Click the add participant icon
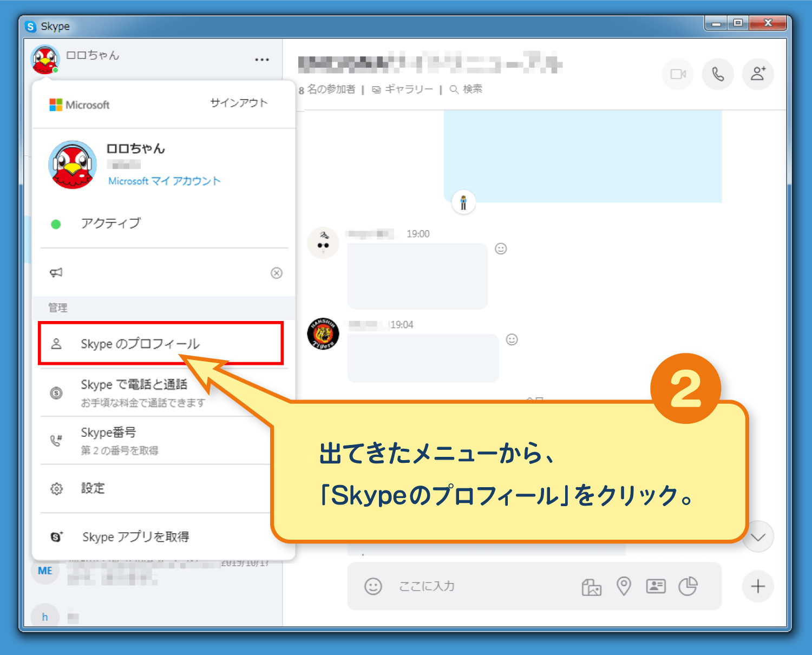This screenshot has height=655, width=812. [x=758, y=74]
